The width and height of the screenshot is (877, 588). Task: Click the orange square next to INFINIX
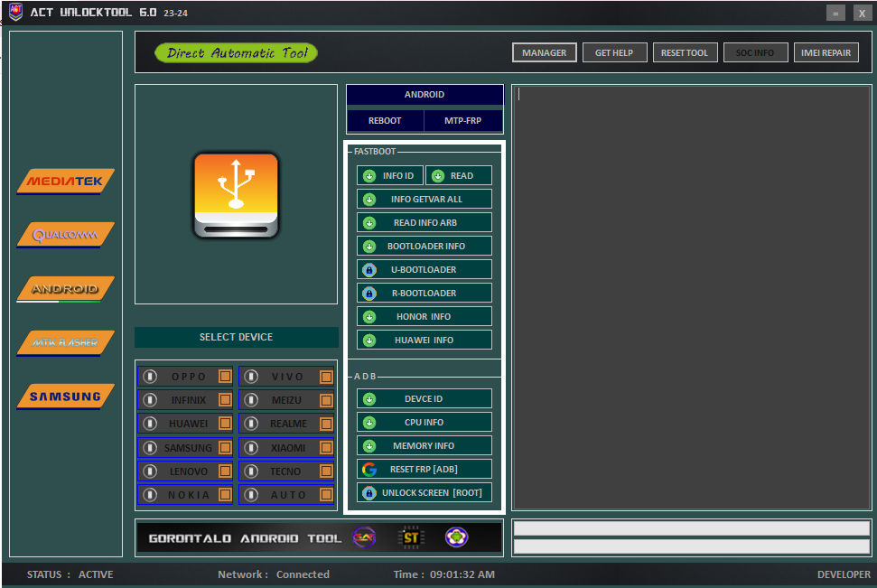click(x=225, y=400)
